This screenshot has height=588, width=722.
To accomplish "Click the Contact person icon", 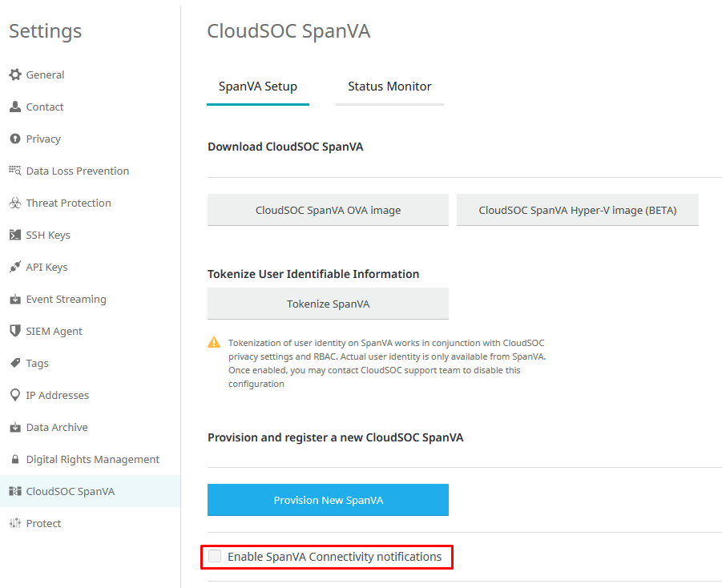I will tap(14, 107).
